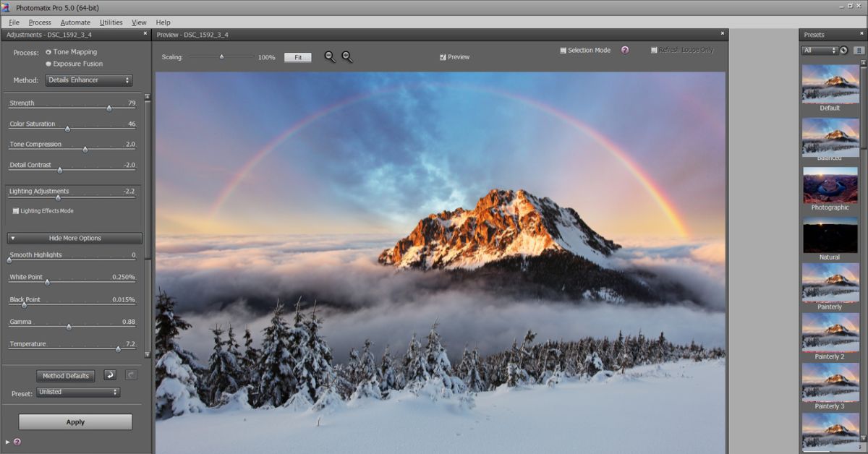Click the Method Defaults button

click(x=66, y=376)
